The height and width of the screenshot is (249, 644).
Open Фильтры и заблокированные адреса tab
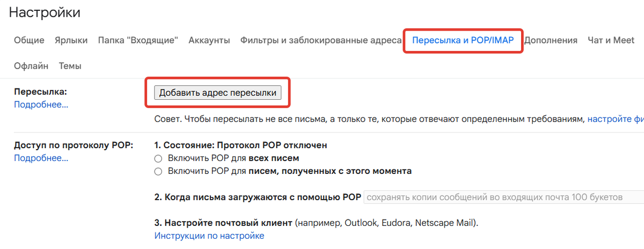[x=321, y=40]
